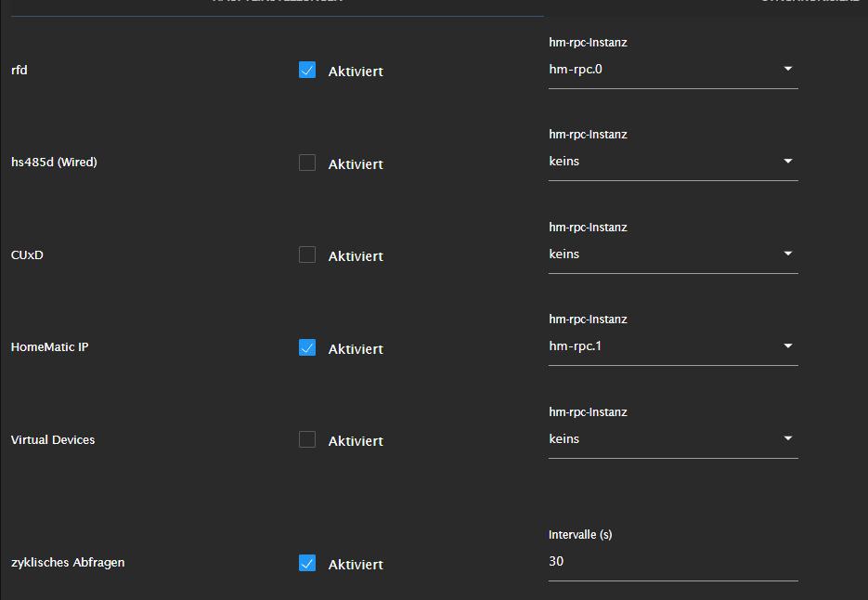Open Virtual Devices hm-rpc-Instanz dropdown
This screenshot has width=868, height=600.
(673, 438)
